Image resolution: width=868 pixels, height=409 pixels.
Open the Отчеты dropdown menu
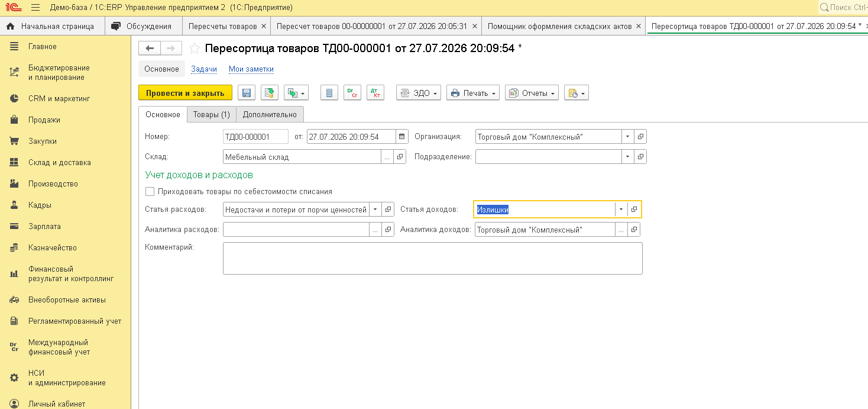coord(532,93)
